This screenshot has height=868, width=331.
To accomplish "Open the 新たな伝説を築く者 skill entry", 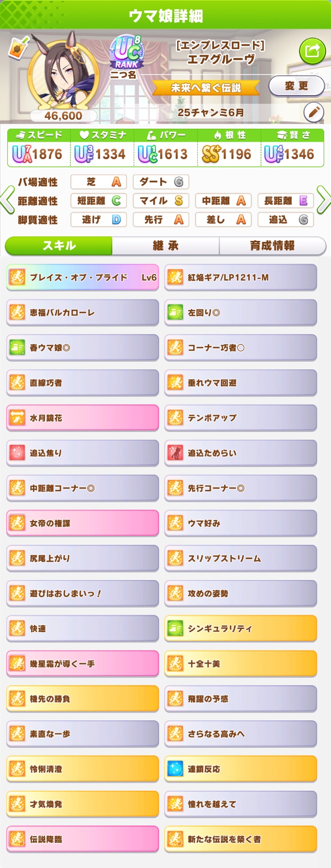I will coord(241,839).
